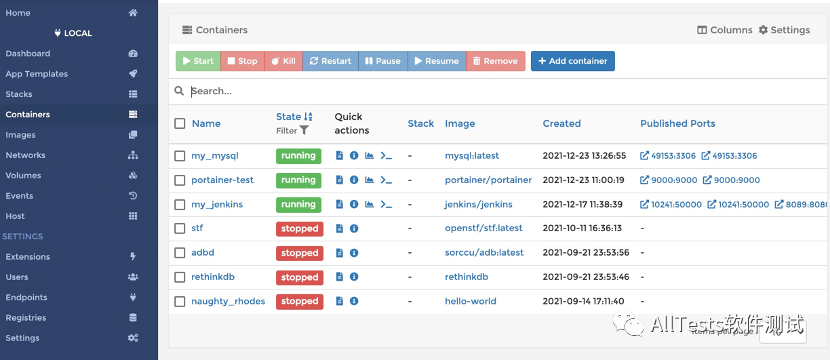Open inspect icon for my_jenkins
Screen dimensions: 830x360
354,204
